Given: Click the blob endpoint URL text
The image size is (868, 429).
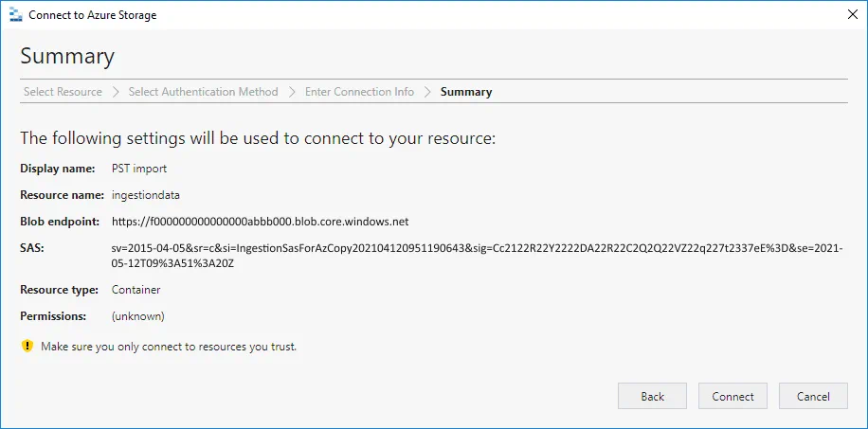Looking at the screenshot, I should click(260, 222).
